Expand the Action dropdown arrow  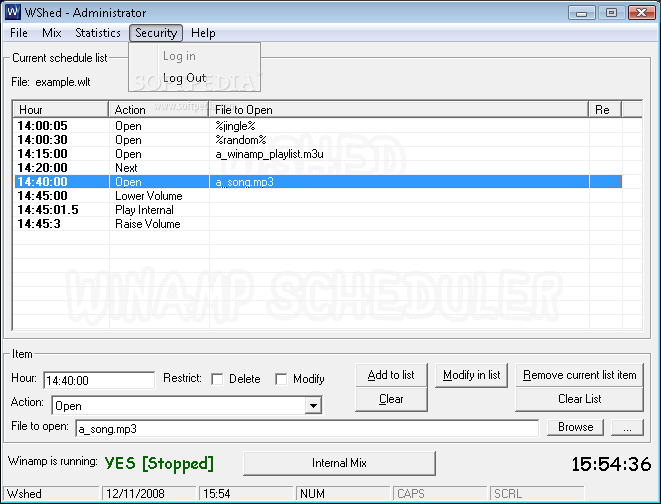pyautogui.click(x=313, y=406)
